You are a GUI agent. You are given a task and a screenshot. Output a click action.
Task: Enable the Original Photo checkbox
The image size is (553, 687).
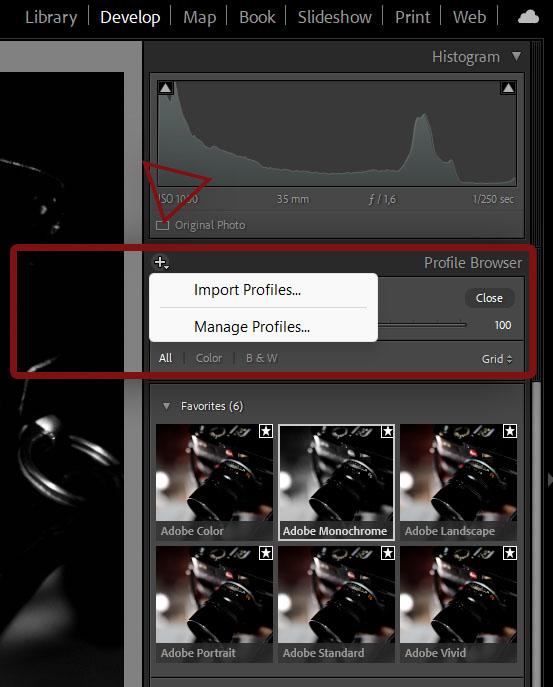pyautogui.click(x=162, y=225)
